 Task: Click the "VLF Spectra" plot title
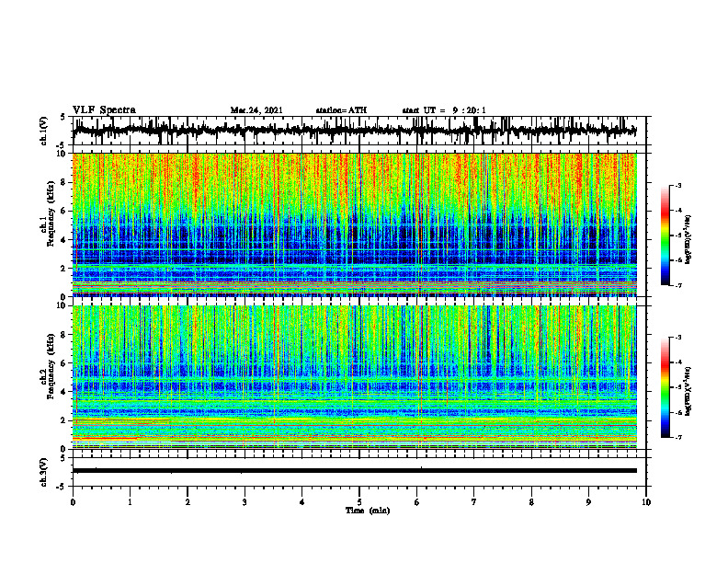coord(104,110)
